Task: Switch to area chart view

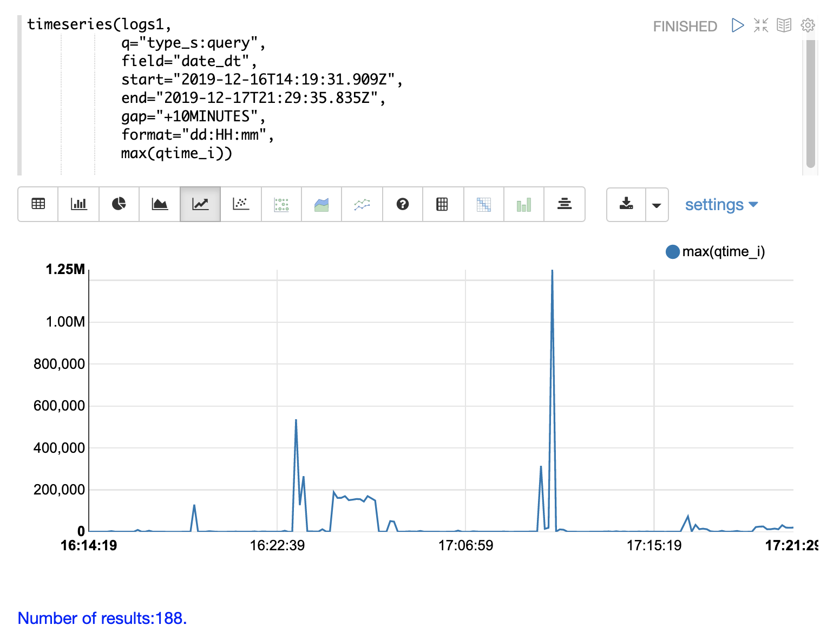Action: pos(160,204)
